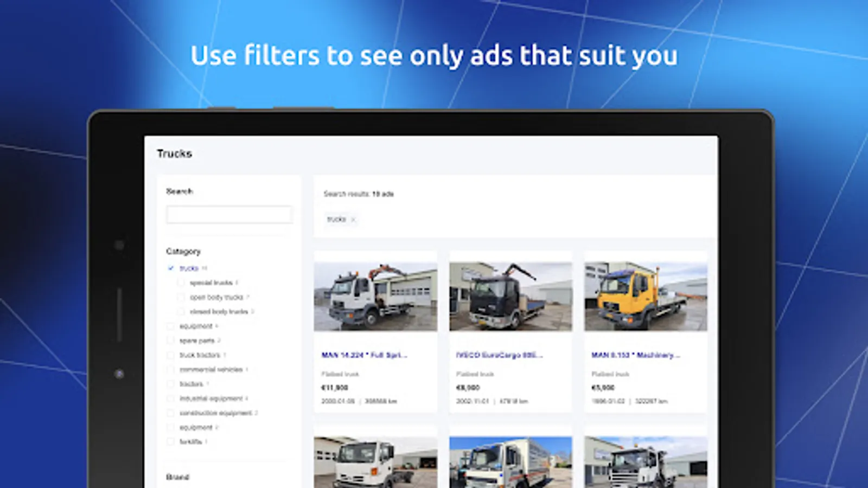Enable the truck tractors filter
868x488 pixels.
click(x=171, y=355)
